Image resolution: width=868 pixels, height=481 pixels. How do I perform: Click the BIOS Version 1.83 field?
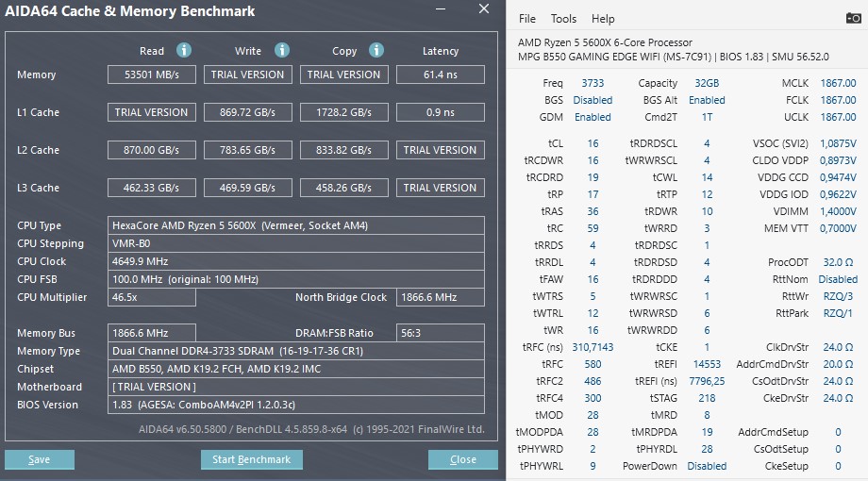[296, 405]
